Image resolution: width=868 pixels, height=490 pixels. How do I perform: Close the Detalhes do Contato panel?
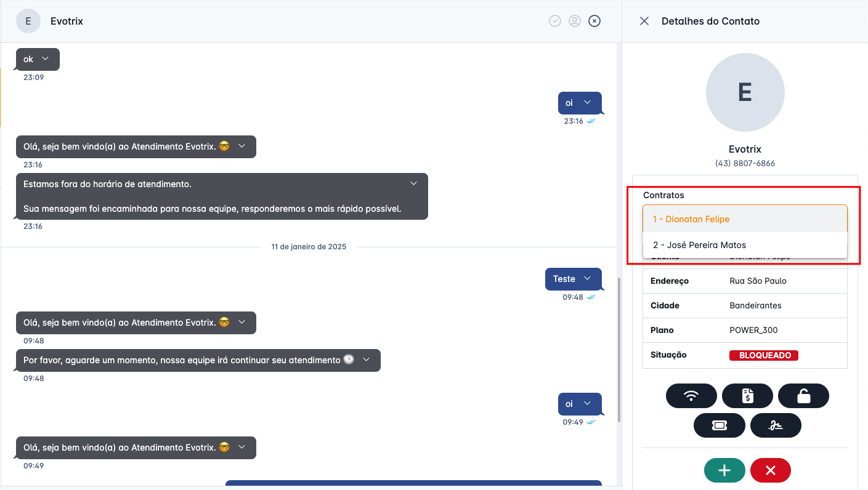click(644, 22)
